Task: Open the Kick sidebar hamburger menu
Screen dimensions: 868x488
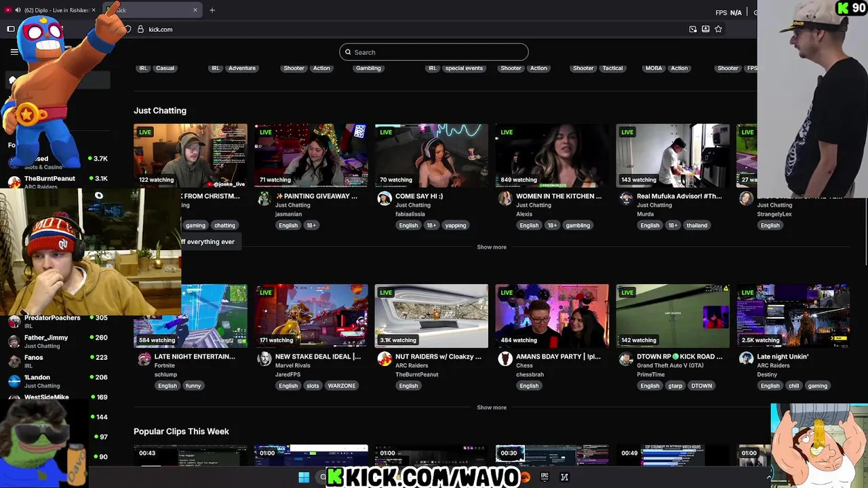Action: [14, 52]
